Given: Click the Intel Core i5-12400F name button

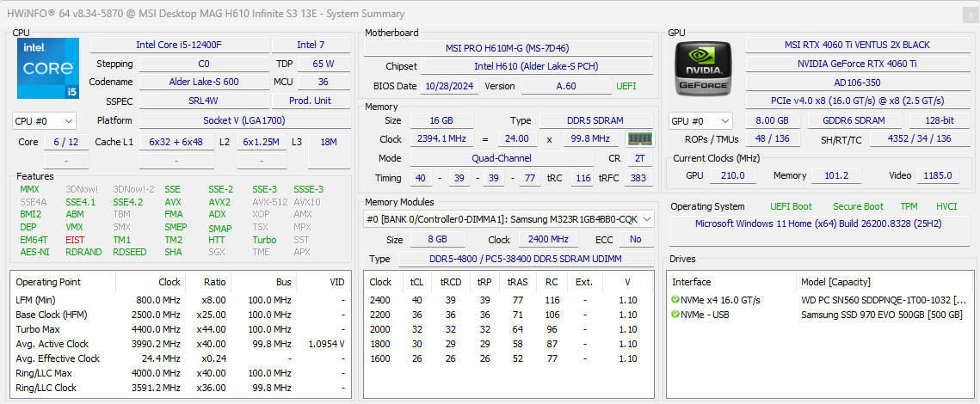Looking at the screenshot, I should 179,45.
